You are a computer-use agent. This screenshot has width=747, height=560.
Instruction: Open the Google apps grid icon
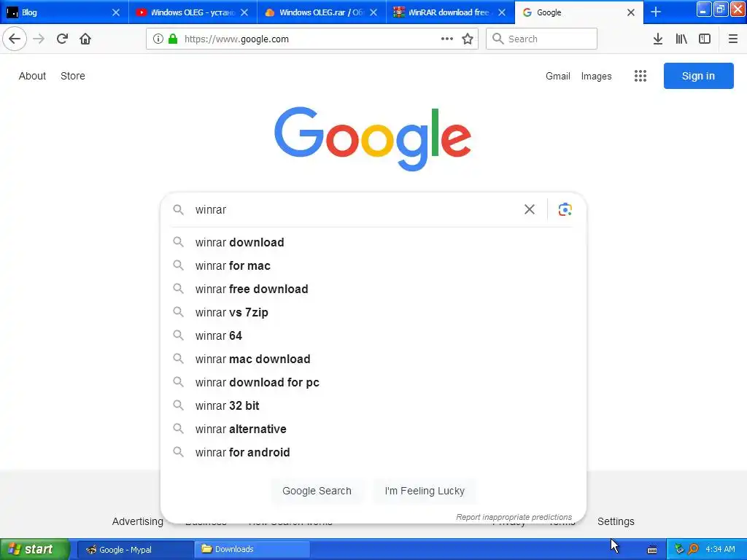(x=640, y=76)
